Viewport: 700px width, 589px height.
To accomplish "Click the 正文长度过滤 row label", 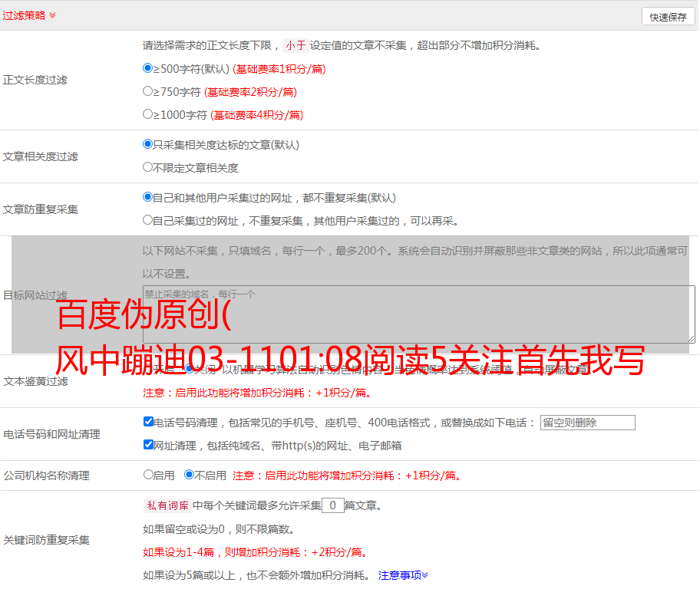I will coord(35,80).
